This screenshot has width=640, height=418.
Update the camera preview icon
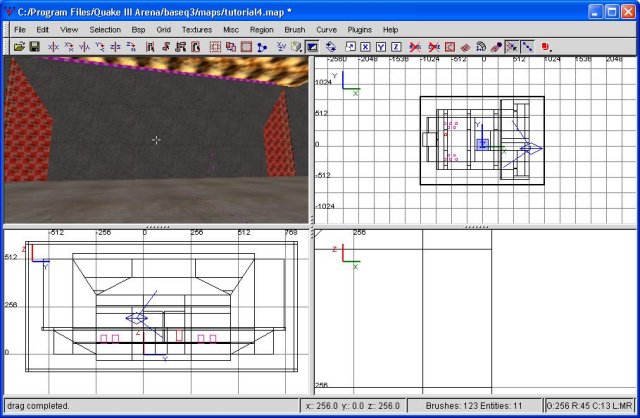(331, 47)
